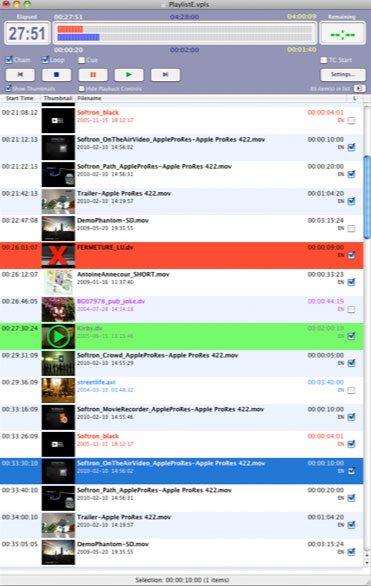
Task: Skip to next clip button
Action: [165, 75]
